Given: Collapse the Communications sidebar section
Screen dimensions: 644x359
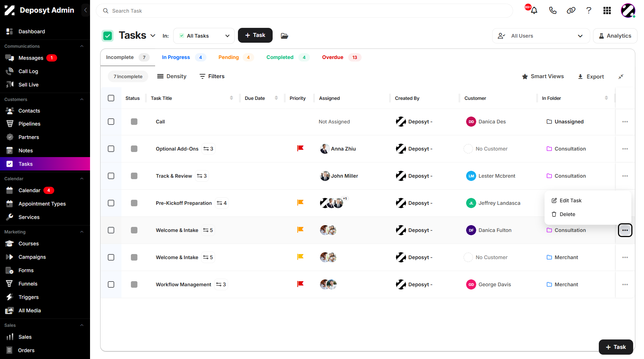Looking at the screenshot, I should pyautogui.click(x=82, y=46).
